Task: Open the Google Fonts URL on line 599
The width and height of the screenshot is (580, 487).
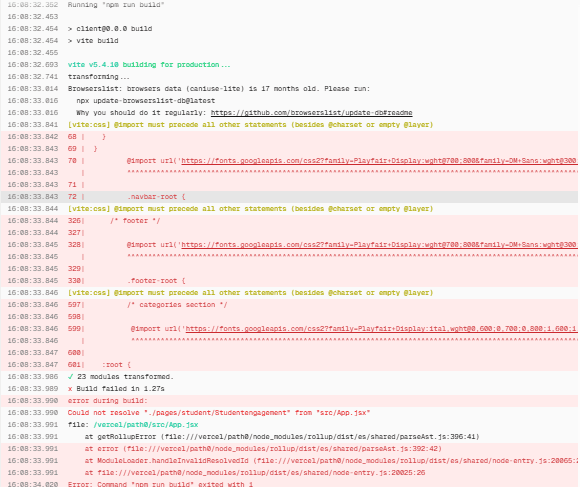Action: pos(382,329)
